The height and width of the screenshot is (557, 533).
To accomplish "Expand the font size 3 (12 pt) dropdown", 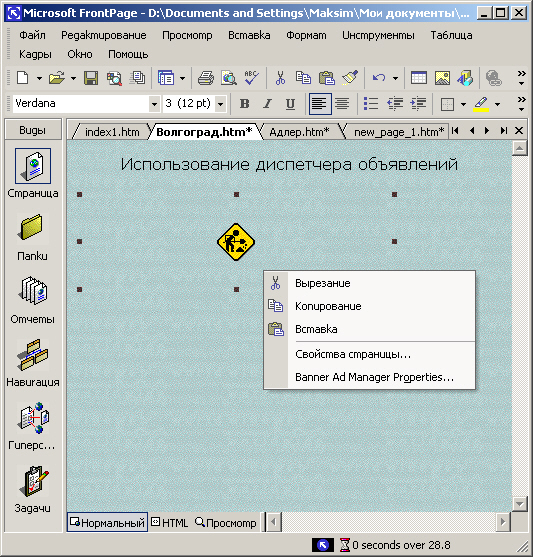I will point(221,104).
